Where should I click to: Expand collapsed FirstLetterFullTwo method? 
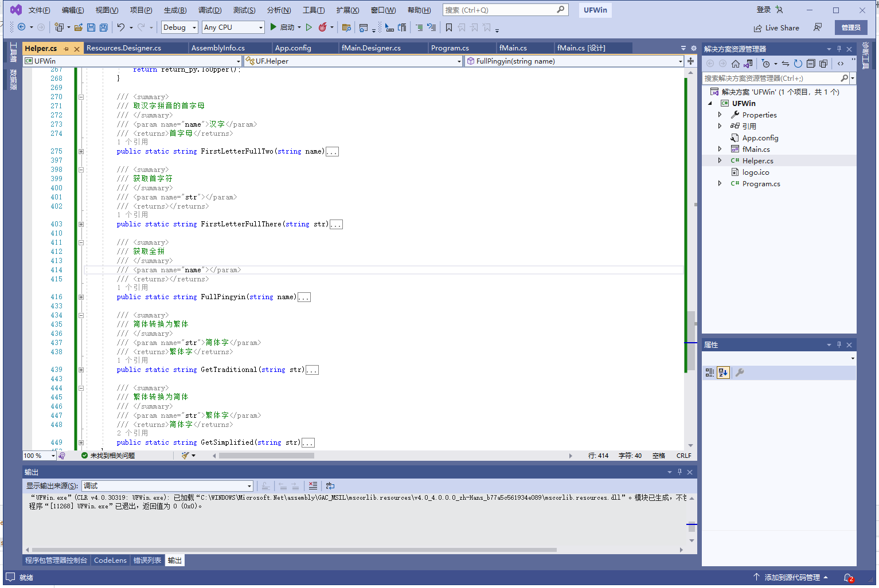(x=81, y=151)
